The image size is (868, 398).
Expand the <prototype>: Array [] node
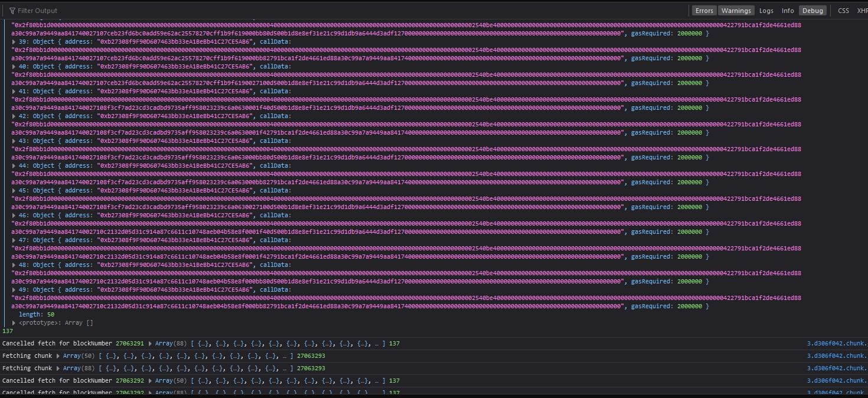point(15,323)
